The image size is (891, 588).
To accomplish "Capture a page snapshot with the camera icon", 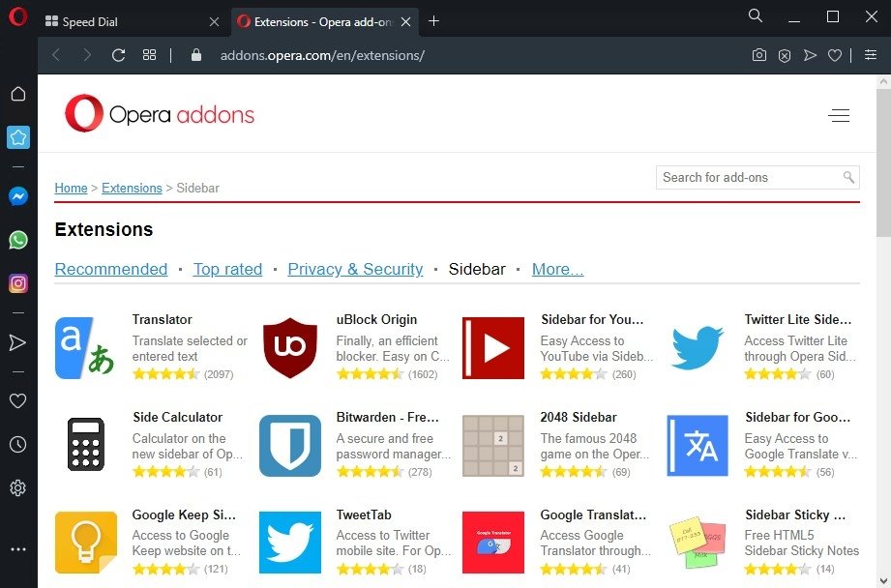I will pyautogui.click(x=759, y=55).
